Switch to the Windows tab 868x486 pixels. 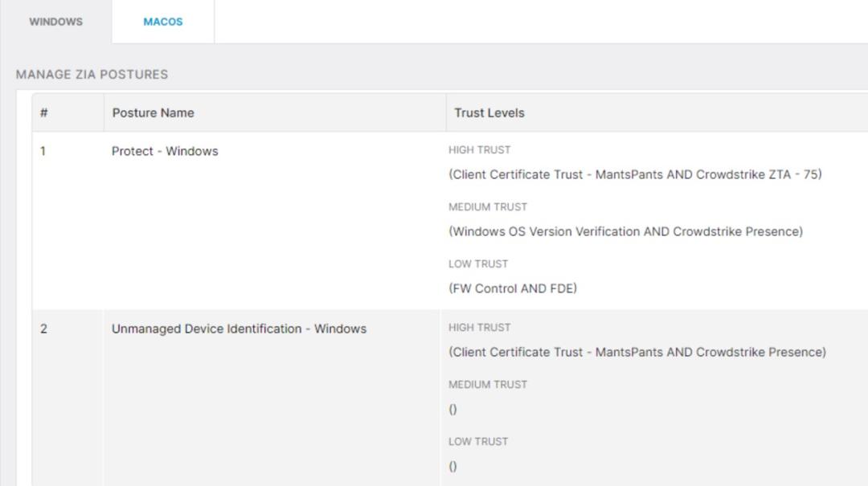pos(55,22)
